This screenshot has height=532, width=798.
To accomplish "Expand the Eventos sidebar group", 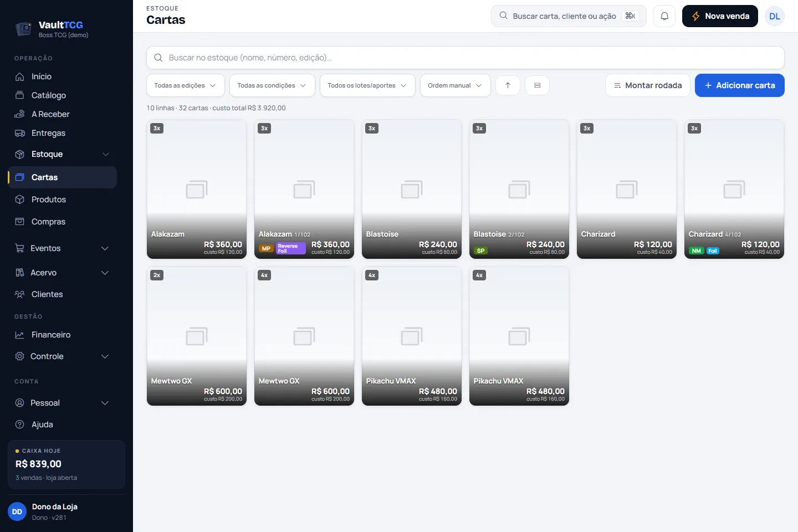I will tap(62, 248).
